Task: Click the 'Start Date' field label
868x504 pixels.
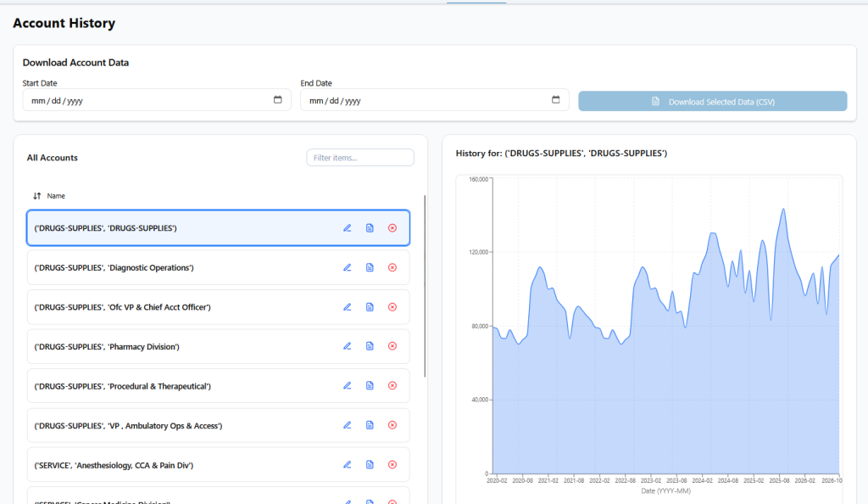Action: click(x=40, y=83)
